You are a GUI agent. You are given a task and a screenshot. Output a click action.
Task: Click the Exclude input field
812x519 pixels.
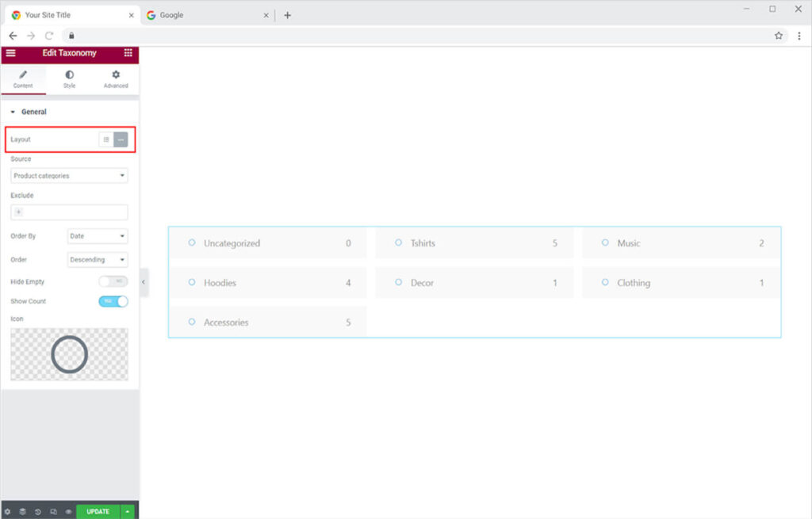(69, 212)
